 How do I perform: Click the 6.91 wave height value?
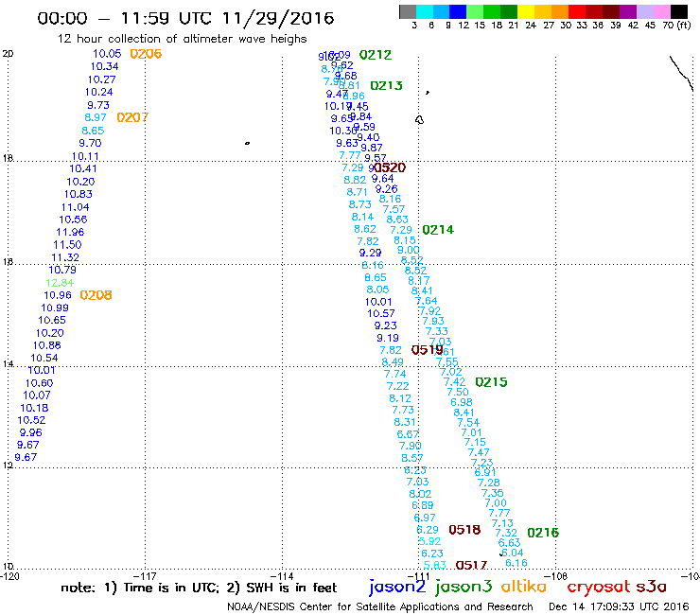point(485,472)
